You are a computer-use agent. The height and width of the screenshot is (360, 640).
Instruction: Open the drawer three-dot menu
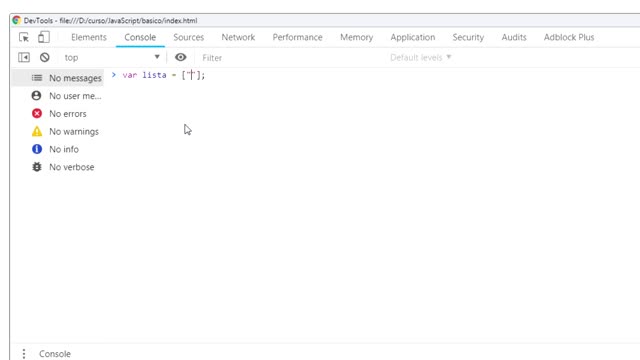pos(24,353)
